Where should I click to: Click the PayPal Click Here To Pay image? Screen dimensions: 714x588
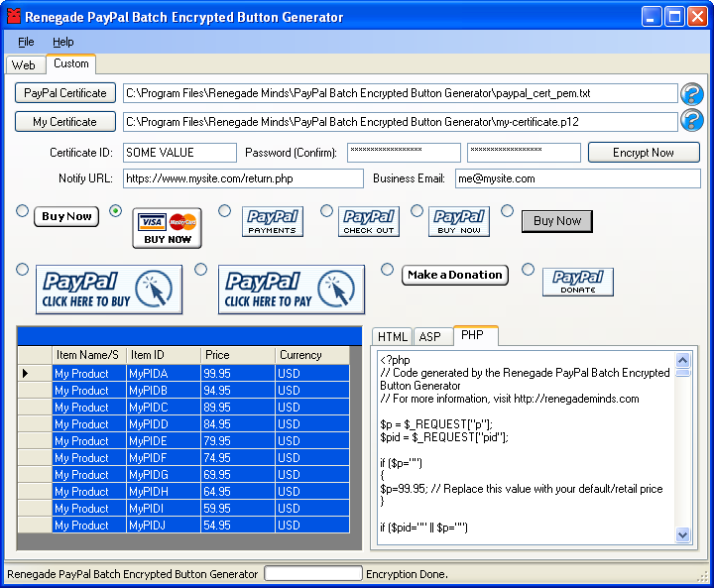292,290
